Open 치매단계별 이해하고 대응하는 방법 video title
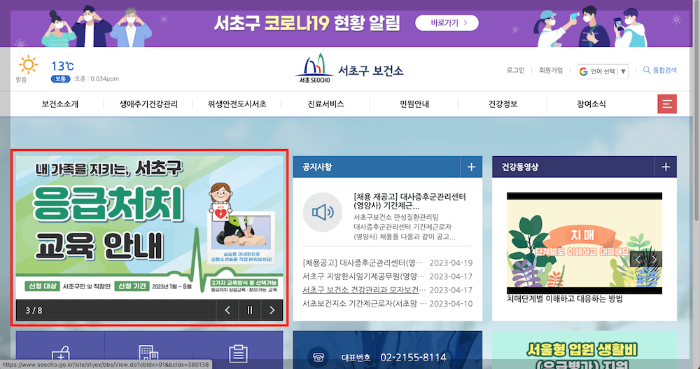The height and width of the screenshot is (369, 700). tap(565, 299)
